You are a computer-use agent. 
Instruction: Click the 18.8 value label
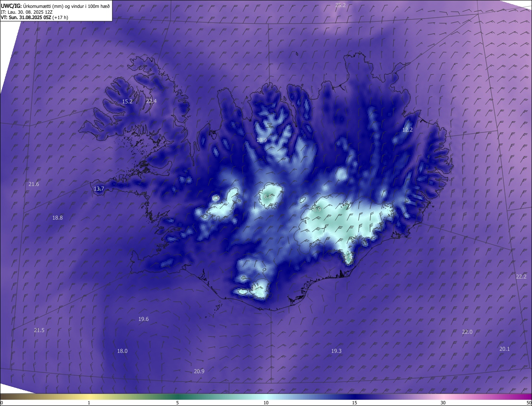pyautogui.click(x=57, y=218)
